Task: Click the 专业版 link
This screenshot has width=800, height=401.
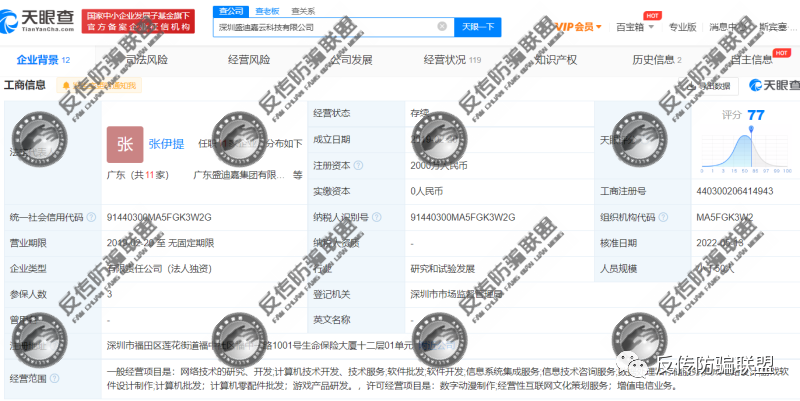Action: (683, 27)
